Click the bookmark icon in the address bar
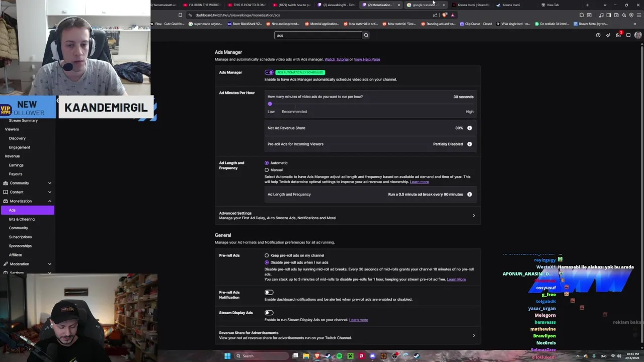This screenshot has height=362, width=644. tap(180, 15)
